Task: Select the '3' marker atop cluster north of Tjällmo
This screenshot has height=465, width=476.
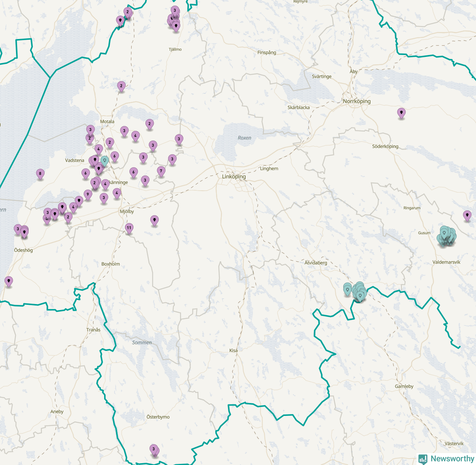Action: [x=175, y=11]
